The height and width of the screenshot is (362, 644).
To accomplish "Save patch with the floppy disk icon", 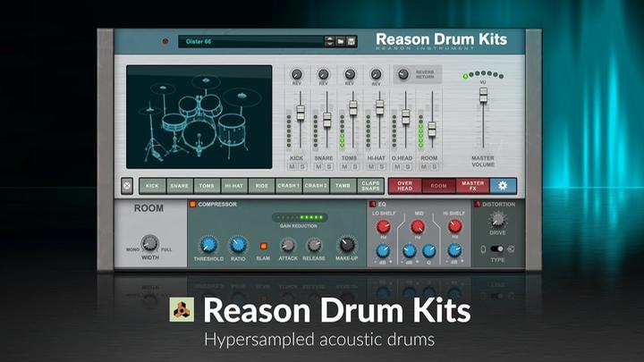I will click(352, 41).
